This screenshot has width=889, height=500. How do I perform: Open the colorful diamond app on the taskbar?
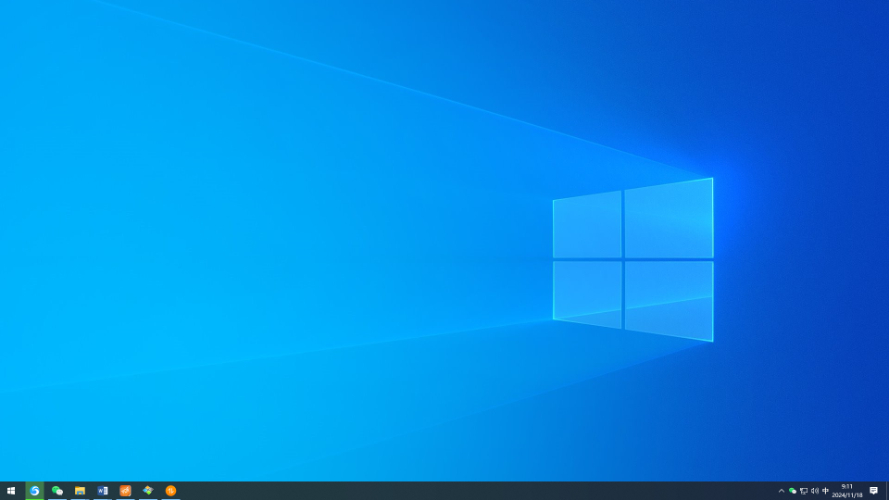pyautogui.click(x=148, y=491)
